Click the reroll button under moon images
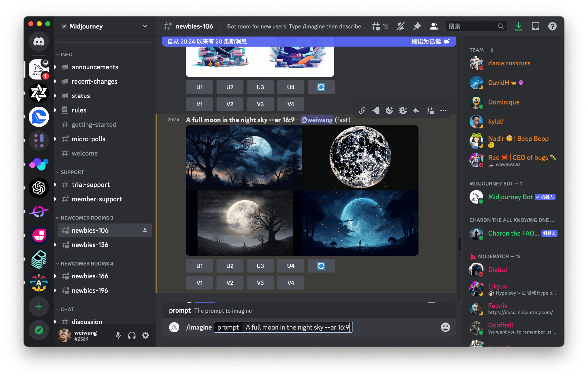 [321, 266]
